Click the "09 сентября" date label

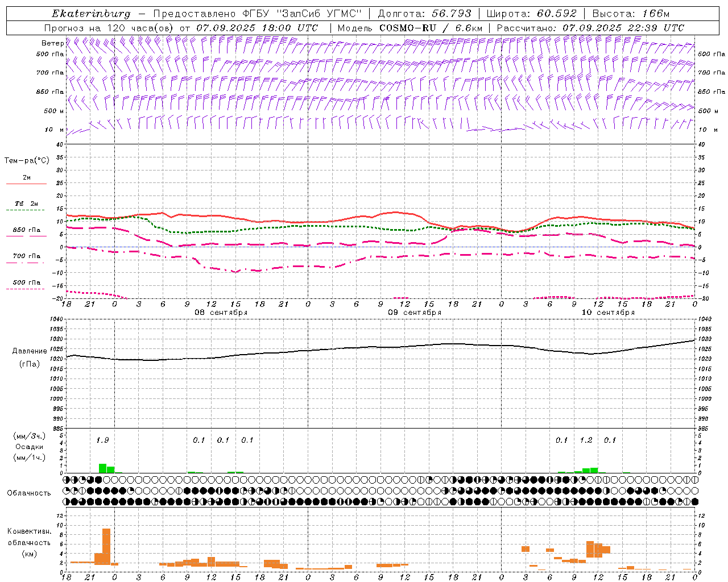click(x=415, y=313)
